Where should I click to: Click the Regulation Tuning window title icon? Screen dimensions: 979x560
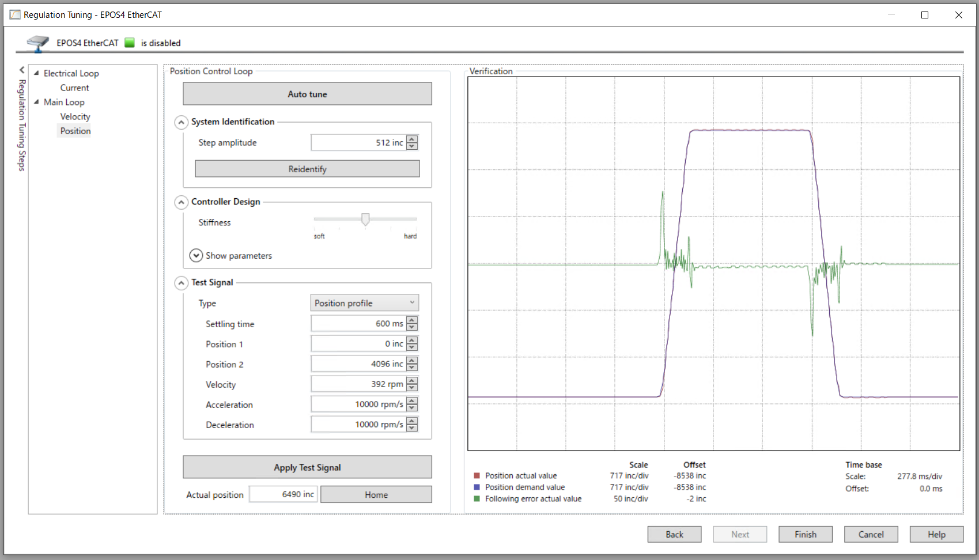pos(15,14)
